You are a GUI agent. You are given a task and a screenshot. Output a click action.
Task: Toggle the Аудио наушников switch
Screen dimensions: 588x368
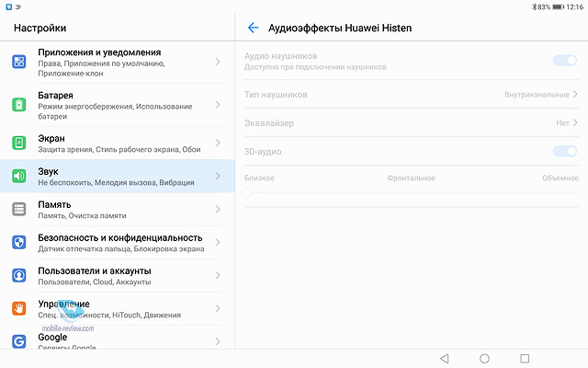pos(565,61)
